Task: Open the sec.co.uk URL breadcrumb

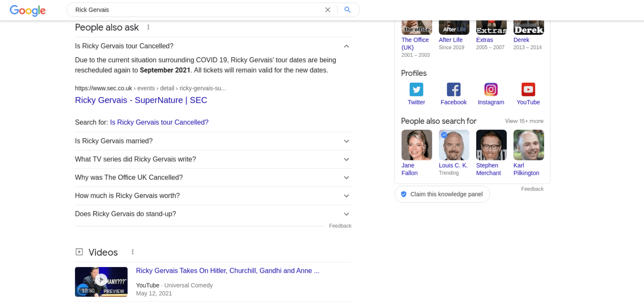Action: tap(150, 88)
